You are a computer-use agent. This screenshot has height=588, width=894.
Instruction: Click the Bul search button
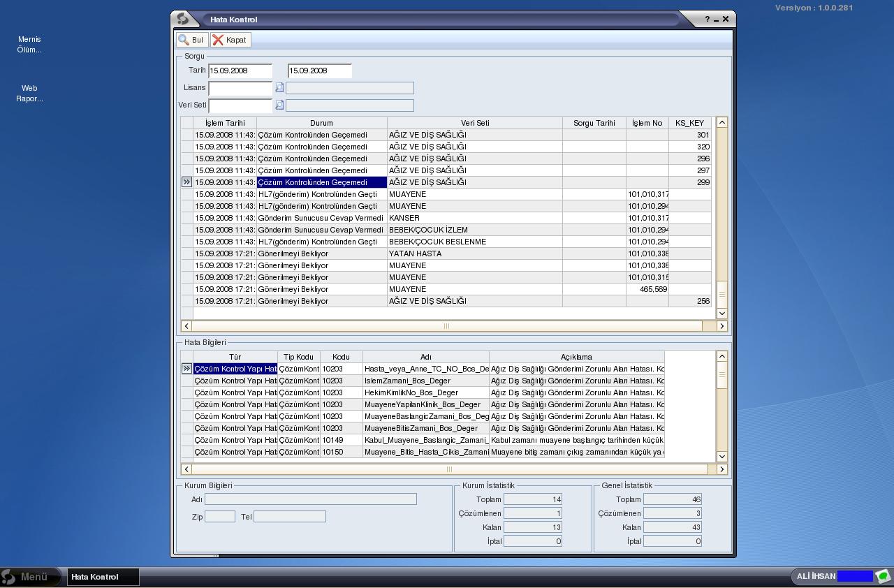pyautogui.click(x=191, y=41)
